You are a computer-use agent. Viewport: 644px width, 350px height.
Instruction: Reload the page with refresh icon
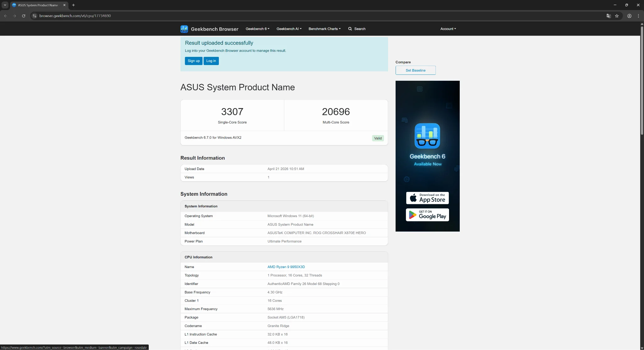[x=24, y=16]
